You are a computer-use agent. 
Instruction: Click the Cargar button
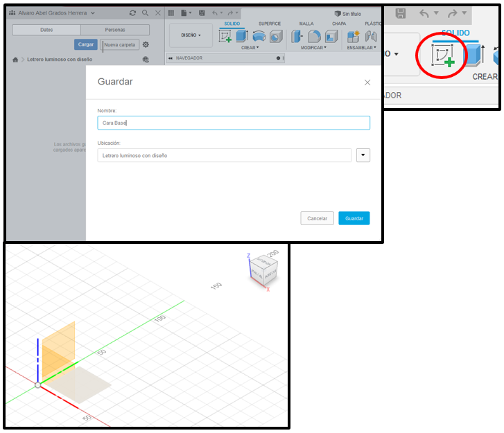(86, 44)
